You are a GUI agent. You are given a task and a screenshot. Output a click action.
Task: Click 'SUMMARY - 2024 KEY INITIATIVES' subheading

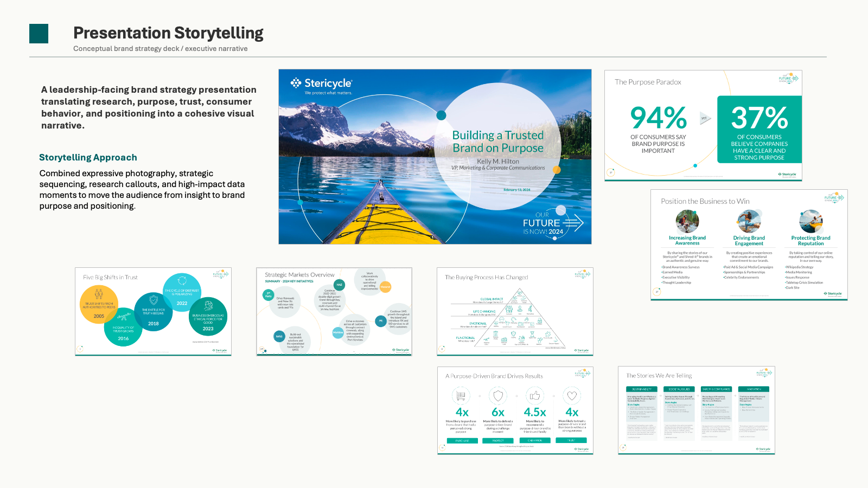[289, 281]
